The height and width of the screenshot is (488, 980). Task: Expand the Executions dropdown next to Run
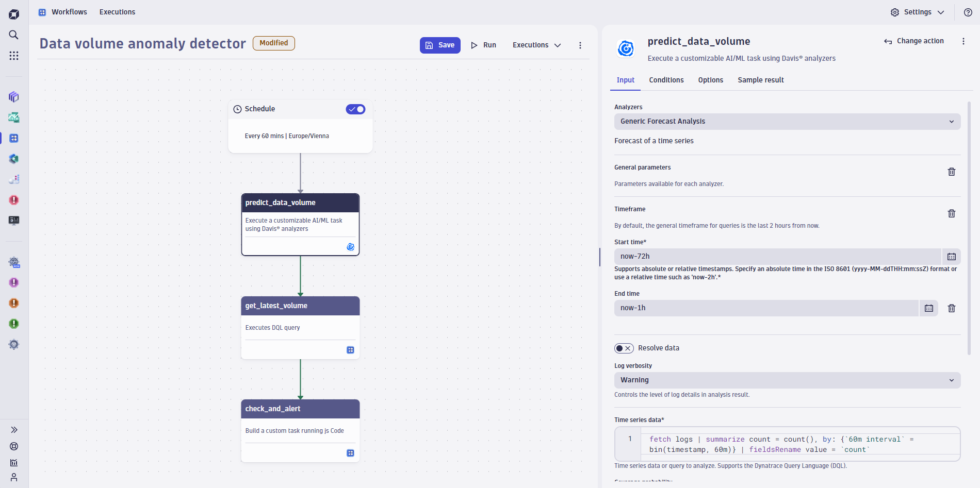536,45
